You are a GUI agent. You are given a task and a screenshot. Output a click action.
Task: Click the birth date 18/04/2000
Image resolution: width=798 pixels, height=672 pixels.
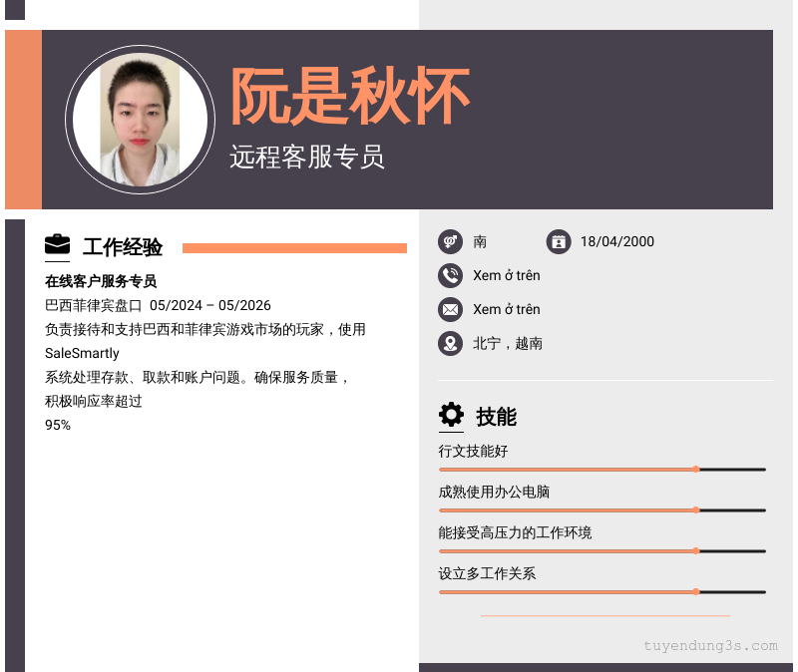pyautogui.click(x=617, y=241)
